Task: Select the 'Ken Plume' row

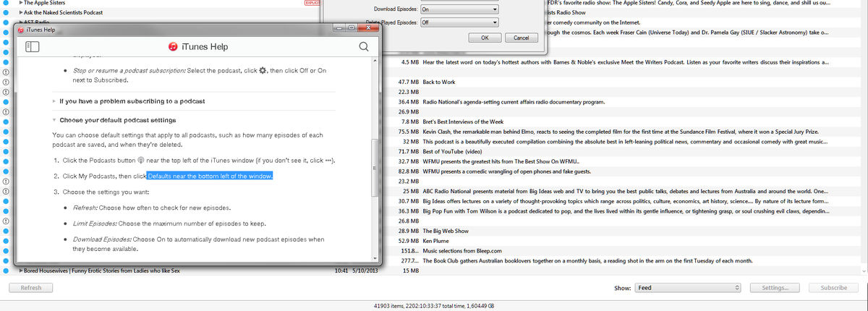Action: tap(437, 239)
